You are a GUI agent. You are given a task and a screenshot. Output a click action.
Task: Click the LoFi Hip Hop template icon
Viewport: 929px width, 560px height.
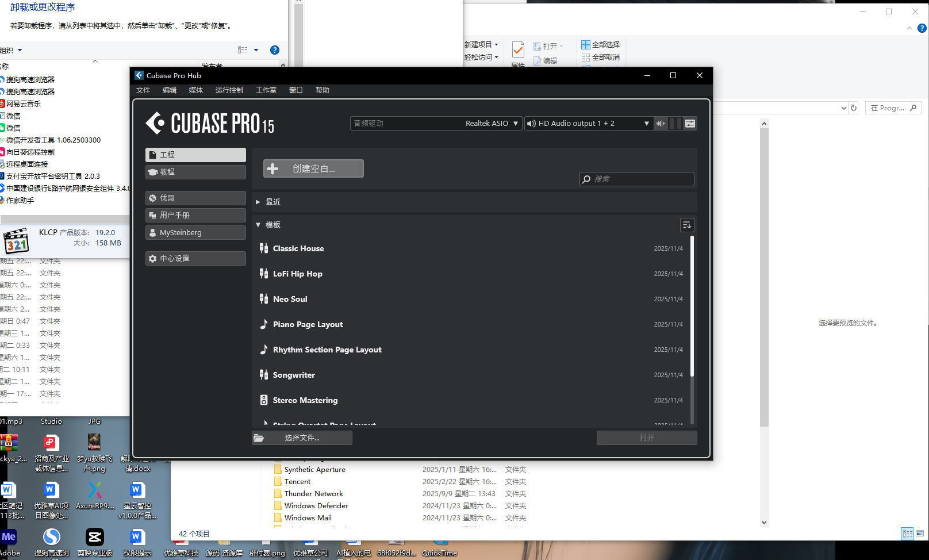[x=264, y=274]
